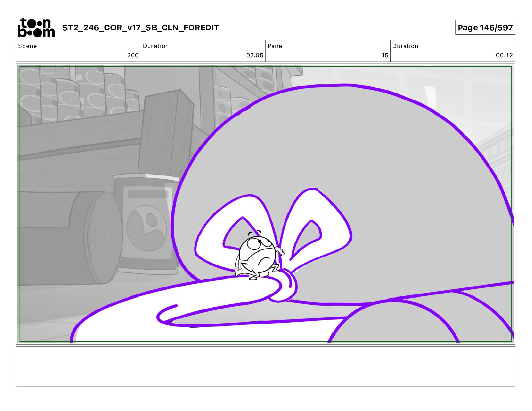Select scene duration value 07:05
532x411 pixels.
point(255,55)
